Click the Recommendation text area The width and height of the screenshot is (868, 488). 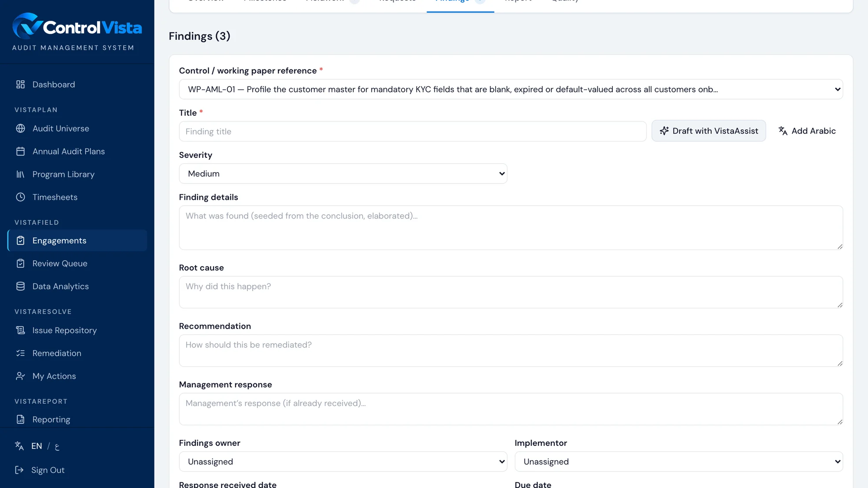(511, 350)
